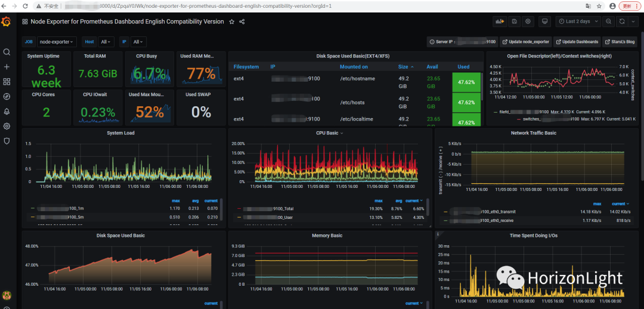
Task: Open the refresh interval dropdown arrow
Action: pyautogui.click(x=633, y=21)
